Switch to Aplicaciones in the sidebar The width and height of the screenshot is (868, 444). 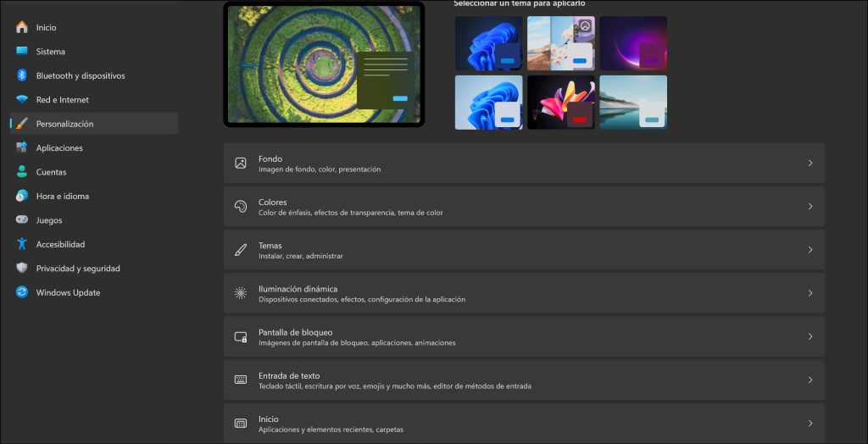(59, 148)
